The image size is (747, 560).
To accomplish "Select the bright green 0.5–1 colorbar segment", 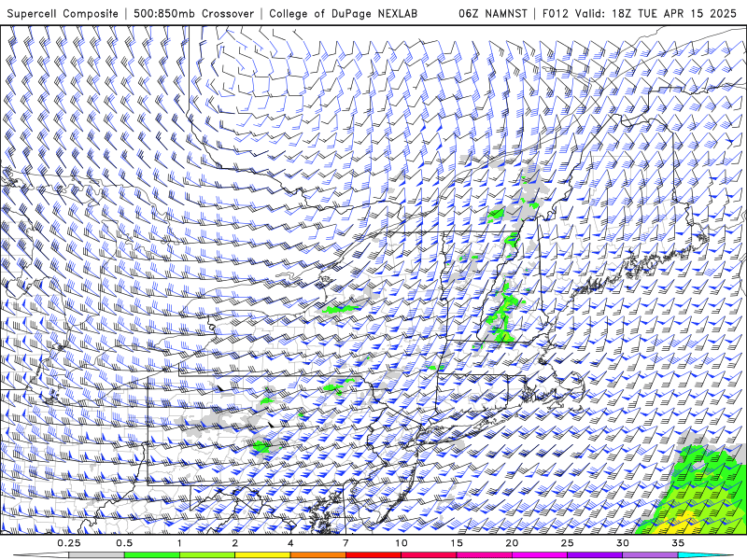I will pyautogui.click(x=151, y=555).
